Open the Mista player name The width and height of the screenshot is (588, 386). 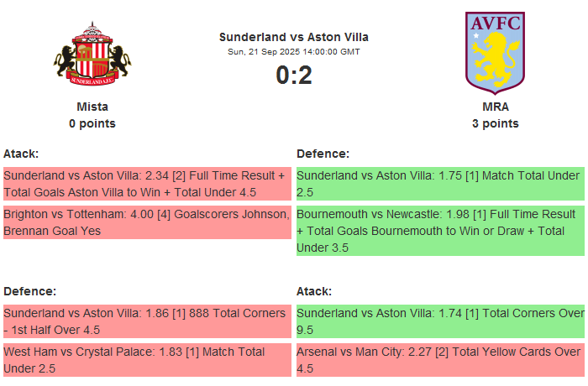[x=92, y=107]
